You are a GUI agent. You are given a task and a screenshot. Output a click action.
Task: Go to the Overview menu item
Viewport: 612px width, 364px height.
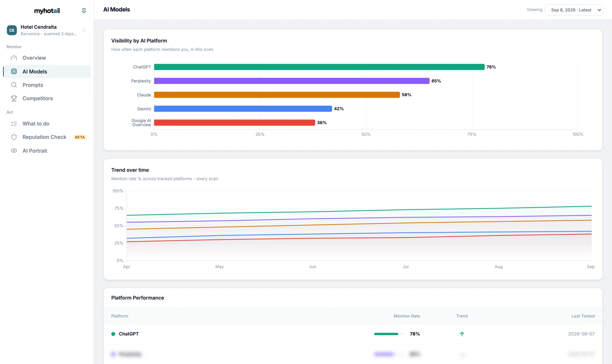coord(47,58)
